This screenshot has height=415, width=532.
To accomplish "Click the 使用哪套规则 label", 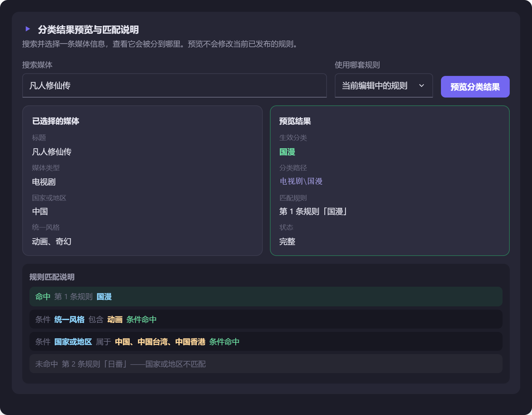I will [357, 65].
